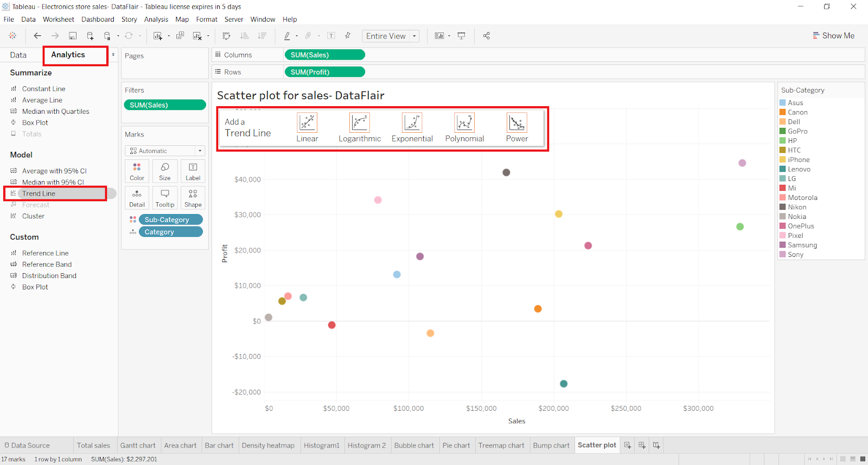Create a new worksheet toolbar icon

[x=158, y=36]
